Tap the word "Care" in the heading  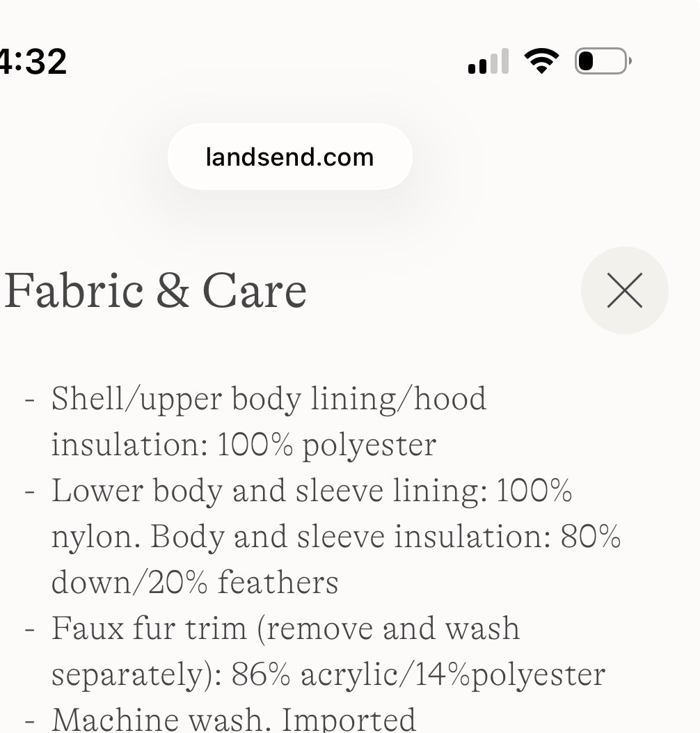tap(254, 290)
